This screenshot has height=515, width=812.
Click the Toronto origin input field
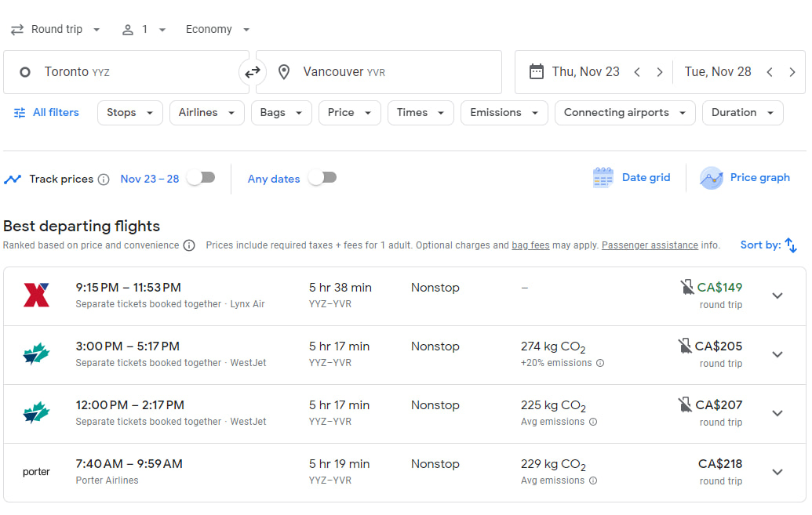(x=118, y=71)
